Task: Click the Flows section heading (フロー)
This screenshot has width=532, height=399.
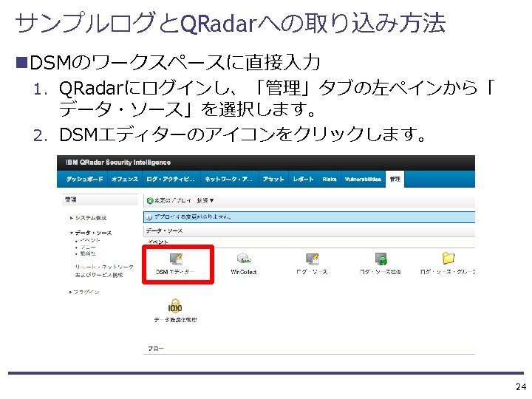Action: coord(156,349)
